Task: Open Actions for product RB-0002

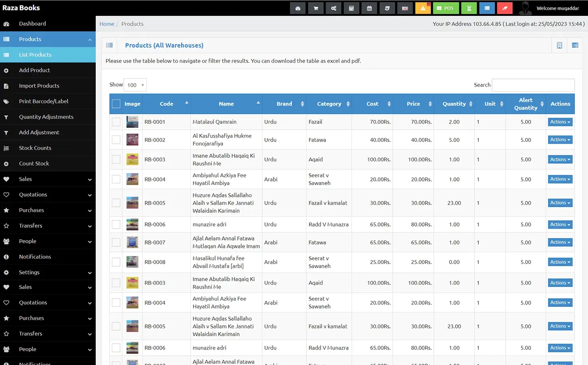Action: 560,139
